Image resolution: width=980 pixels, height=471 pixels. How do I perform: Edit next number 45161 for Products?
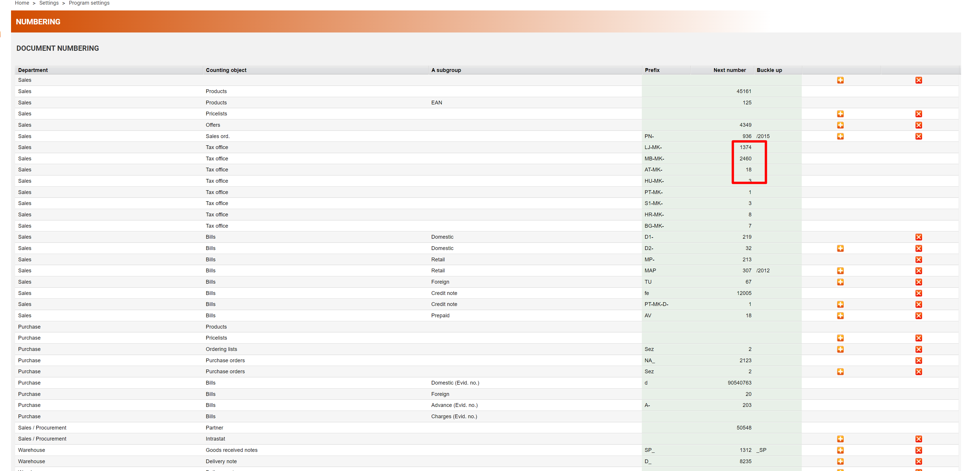(x=743, y=91)
